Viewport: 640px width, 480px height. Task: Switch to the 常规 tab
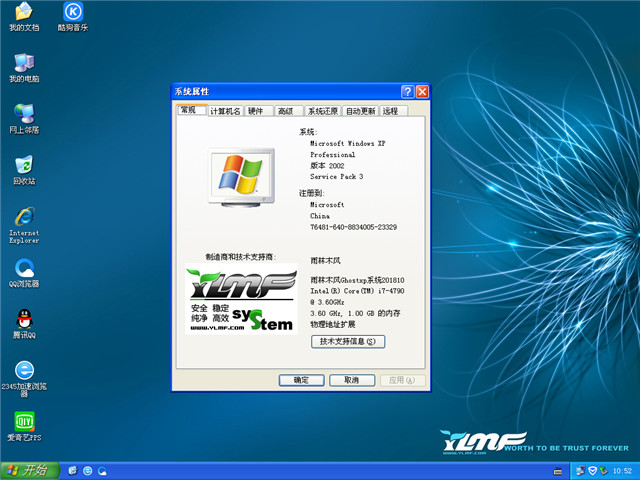191,110
